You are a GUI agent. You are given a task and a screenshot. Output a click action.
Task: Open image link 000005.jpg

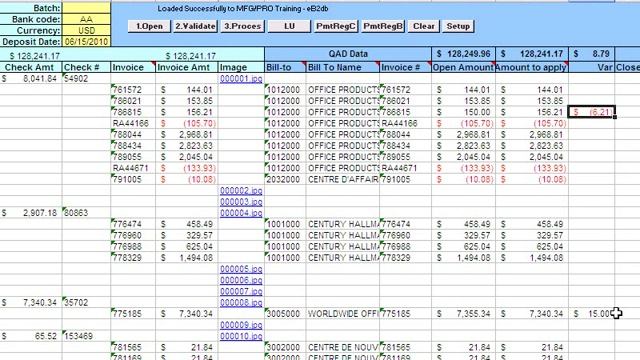point(241,269)
